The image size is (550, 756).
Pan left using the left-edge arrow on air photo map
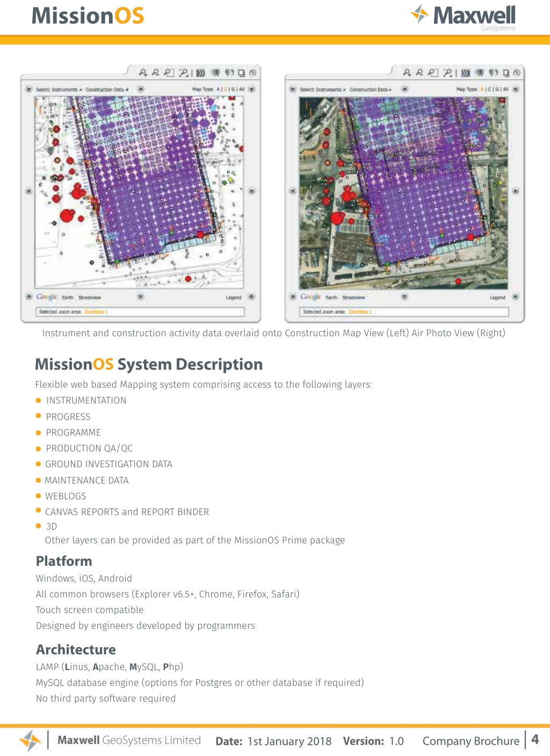[x=293, y=191]
